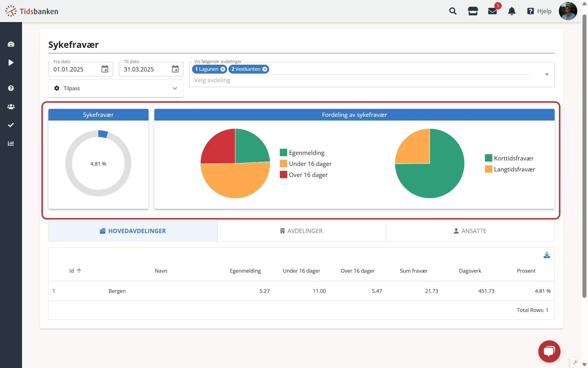
Task: Sort by Navn column header
Action: pos(161,271)
